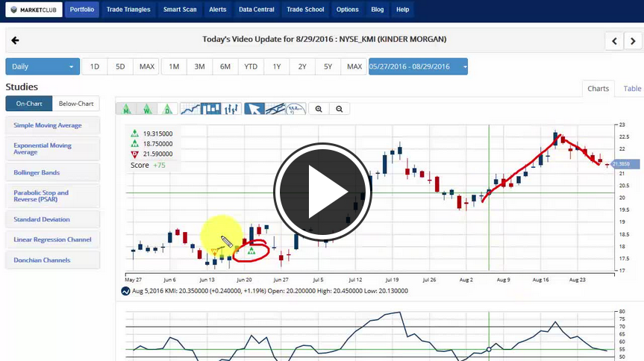644x361 pixels.
Task: Open the Smart Scan menu
Action: [180, 10]
